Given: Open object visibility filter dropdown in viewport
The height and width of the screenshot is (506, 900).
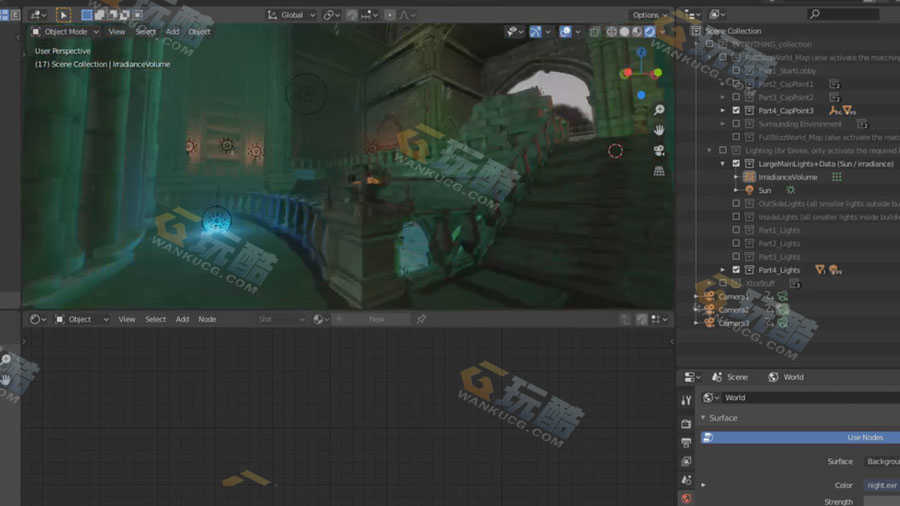Looking at the screenshot, I should [514, 32].
